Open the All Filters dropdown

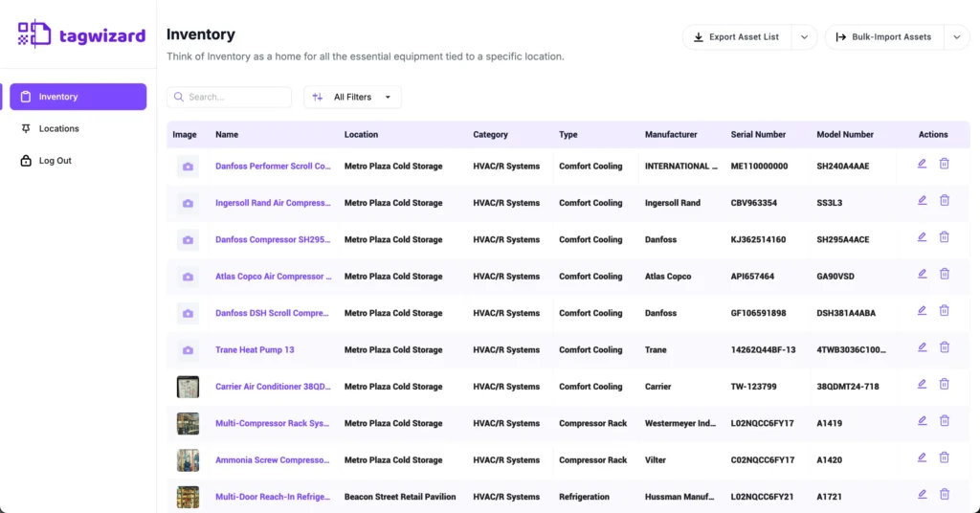coord(352,97)
